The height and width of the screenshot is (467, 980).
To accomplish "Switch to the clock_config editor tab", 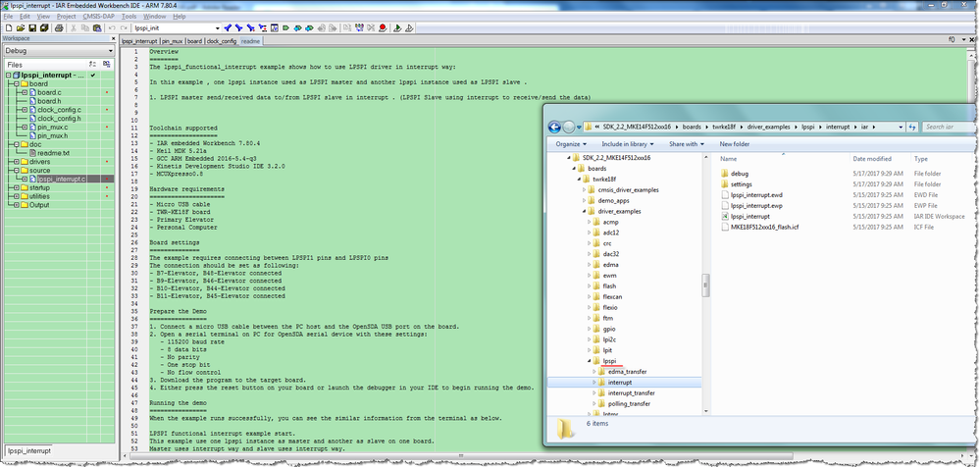I will [x=222, y=40].
